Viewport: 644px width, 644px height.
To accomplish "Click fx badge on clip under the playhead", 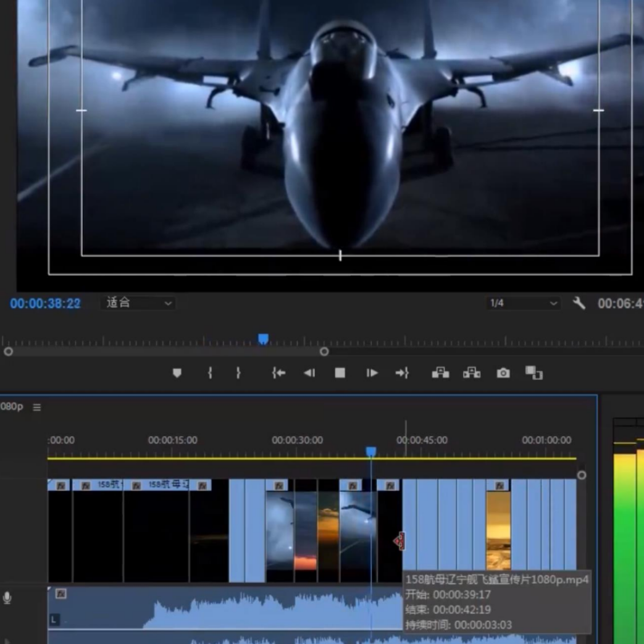I will pyautogui.click(x=353, y=486).
